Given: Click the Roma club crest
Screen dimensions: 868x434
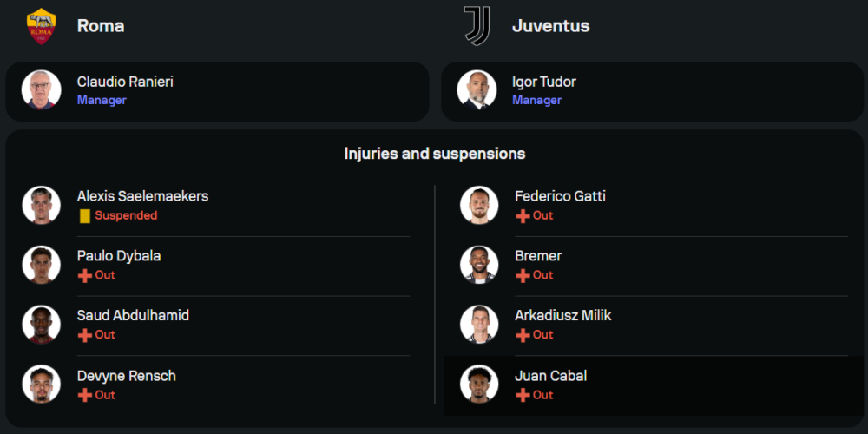Looking at the screenshot, I should [41, 26].
